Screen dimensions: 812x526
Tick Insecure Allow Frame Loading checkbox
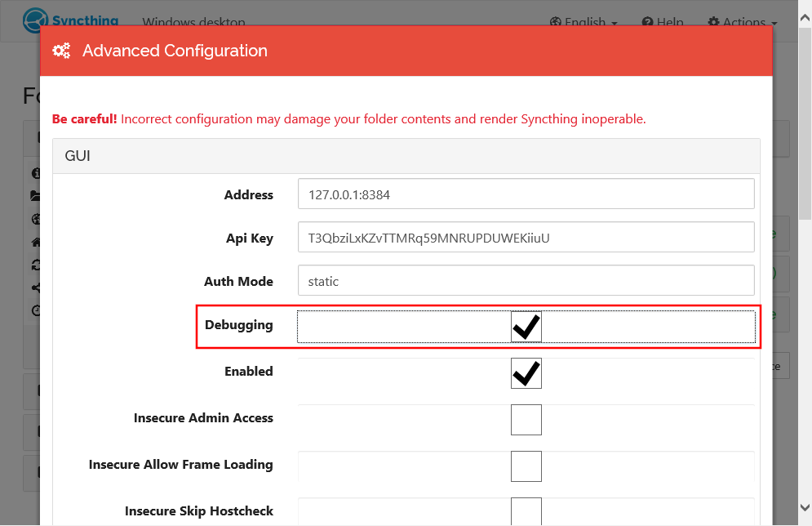tap(526, 466)
